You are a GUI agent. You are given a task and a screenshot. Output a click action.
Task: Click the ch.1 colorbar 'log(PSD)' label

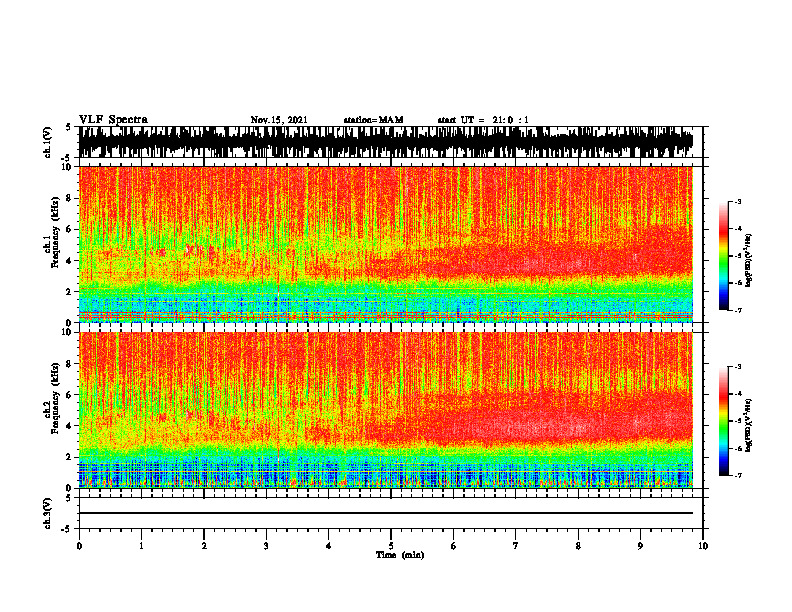[749, 261]
